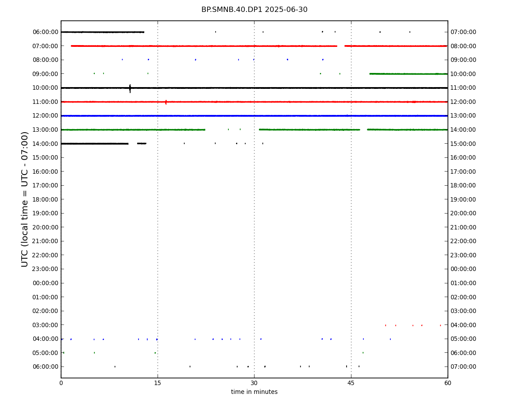Click left-axis label 07:00:00
Viewport: 509px width, 420px height.
pyautogui.click(x=46, y=46)
